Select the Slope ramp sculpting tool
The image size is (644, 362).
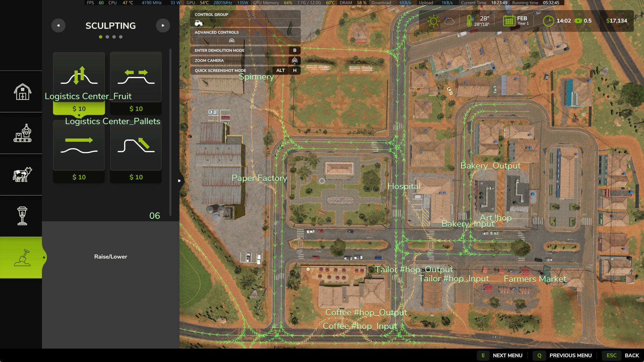tap(136, 152)
